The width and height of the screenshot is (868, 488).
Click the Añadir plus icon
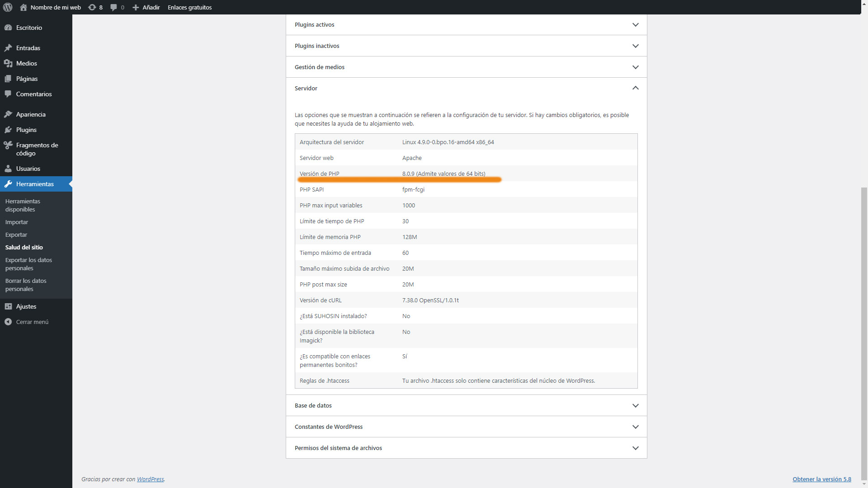pos(135,7)
